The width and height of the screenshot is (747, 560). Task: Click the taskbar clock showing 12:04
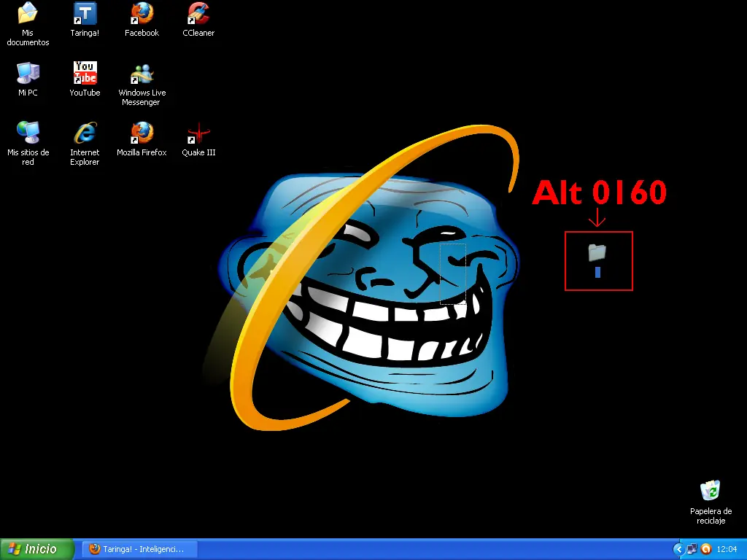(727, 549)
